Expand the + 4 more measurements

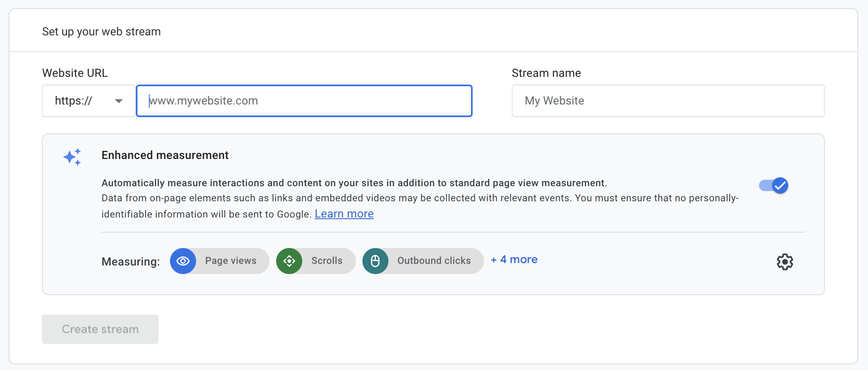pyautogui.click(x=514, y=259)
